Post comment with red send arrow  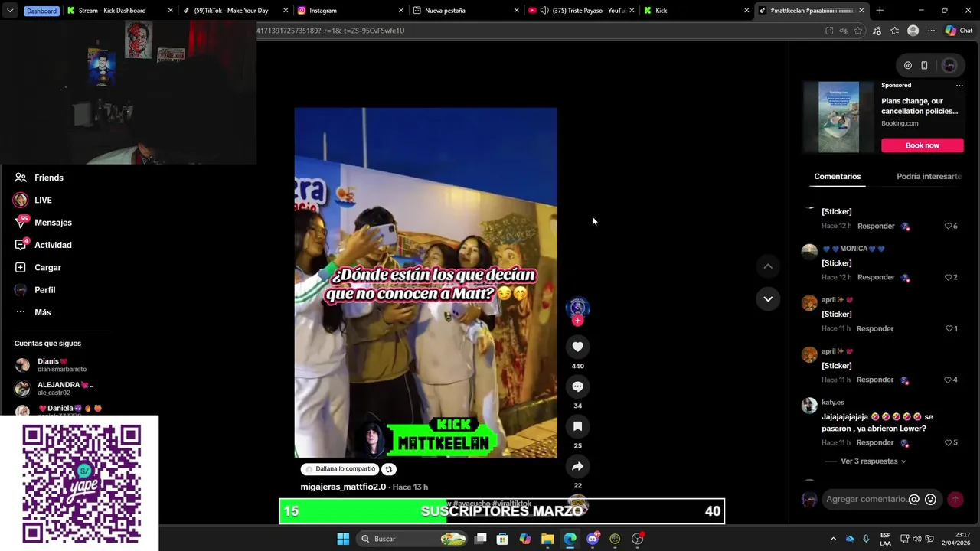(x=955, y=499)
